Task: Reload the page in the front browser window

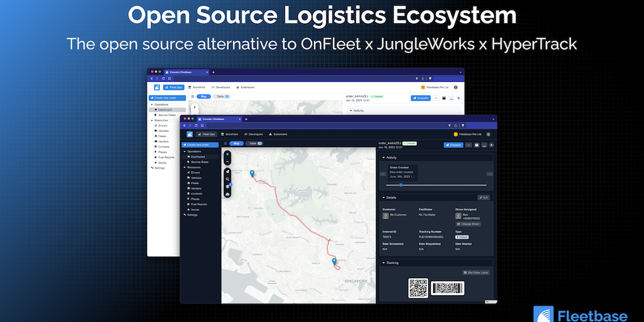Action: 196,125
